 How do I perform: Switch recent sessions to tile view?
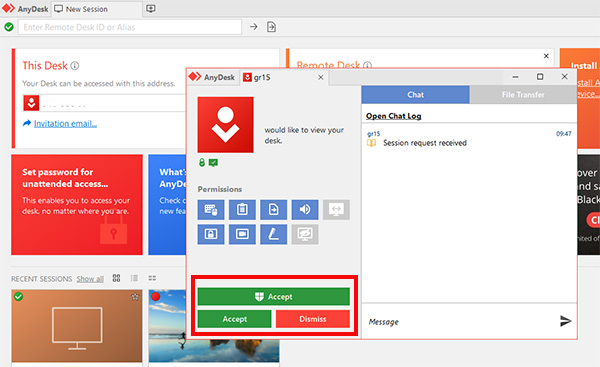click(x=116, y=278)
